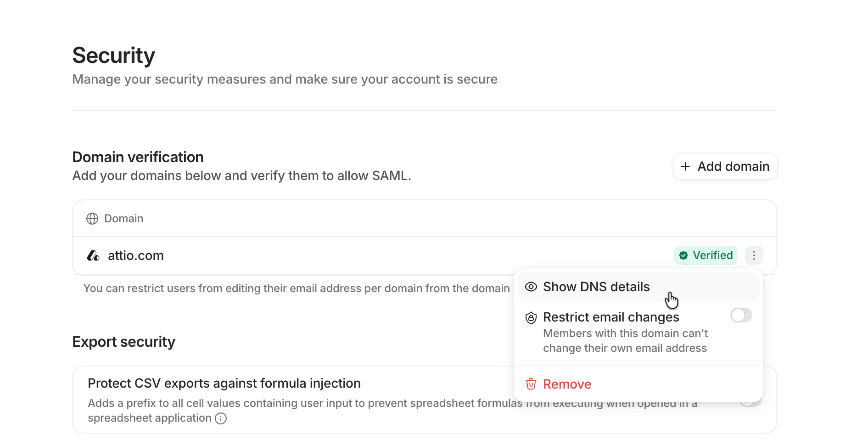Click the green verified checkmark badge icon
Image resolution: width=868 pixels, height=446 pixels.
683,255
